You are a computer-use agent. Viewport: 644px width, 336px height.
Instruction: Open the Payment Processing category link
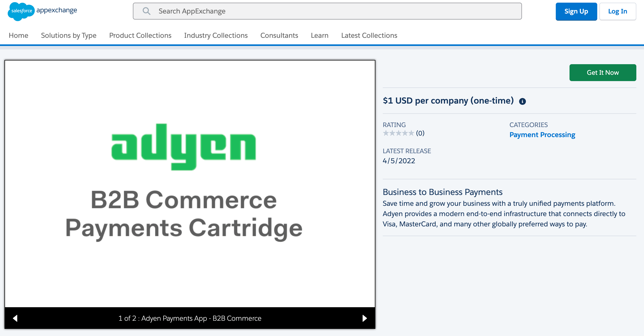(x=542, y=135)
